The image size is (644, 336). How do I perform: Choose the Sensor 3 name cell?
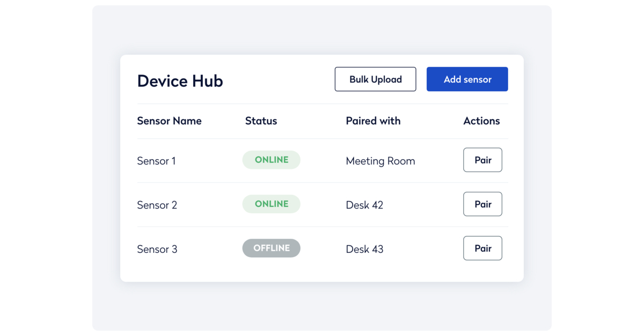coord(157,249)
